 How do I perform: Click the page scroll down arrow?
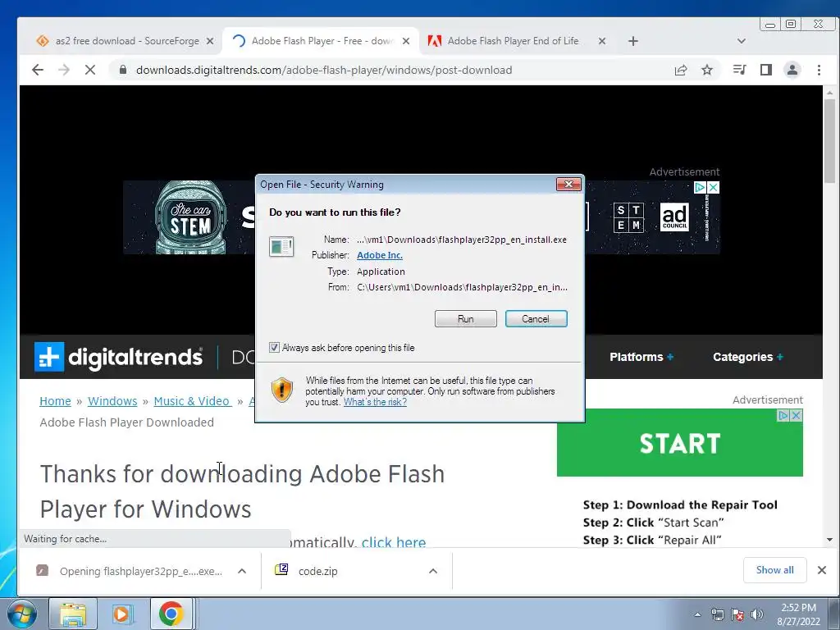point(830,540)
